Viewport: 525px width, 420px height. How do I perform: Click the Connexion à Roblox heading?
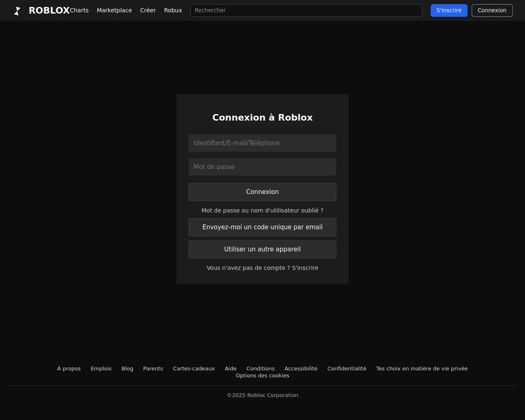pyautogui.click(x=262, y=118)
